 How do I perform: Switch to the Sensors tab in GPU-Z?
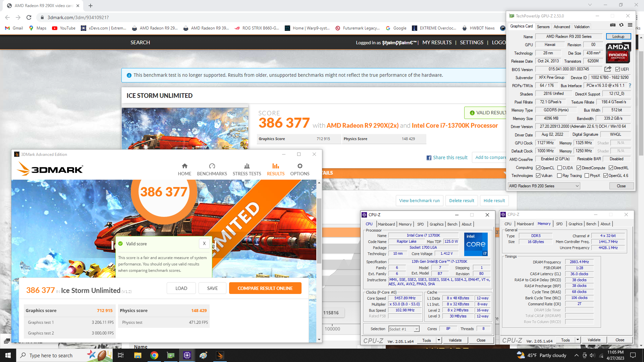(543, 27)
